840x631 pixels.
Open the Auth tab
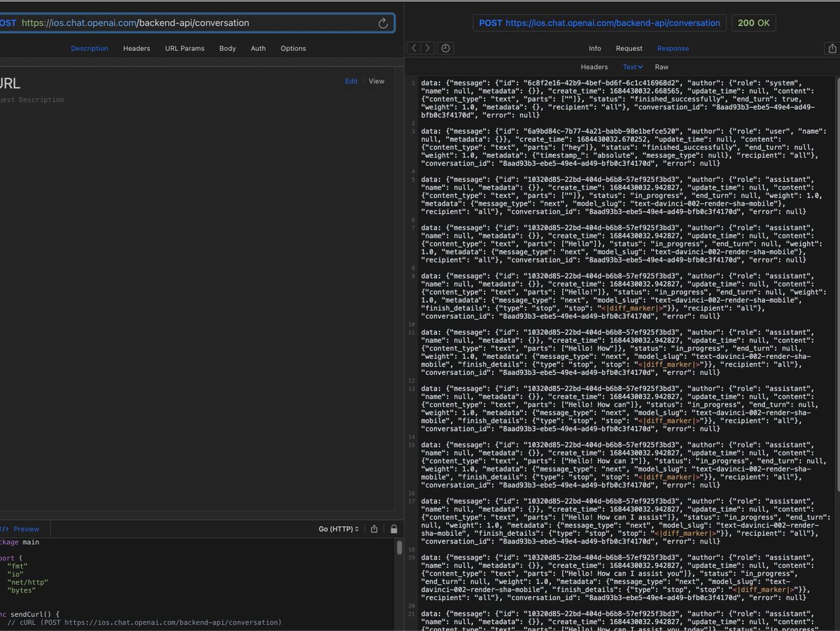click(258, 49)
